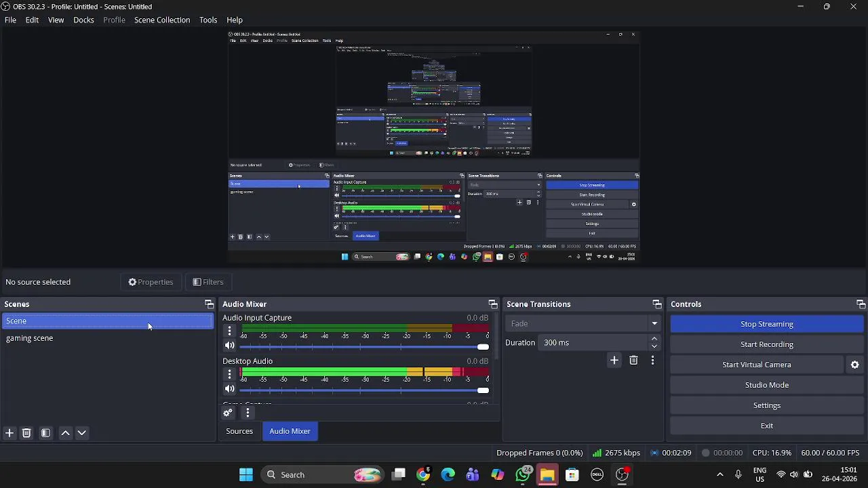Switch to the Audio Mixer tab
Viewport: 868px width, 488px height.
tap(290, 431)
